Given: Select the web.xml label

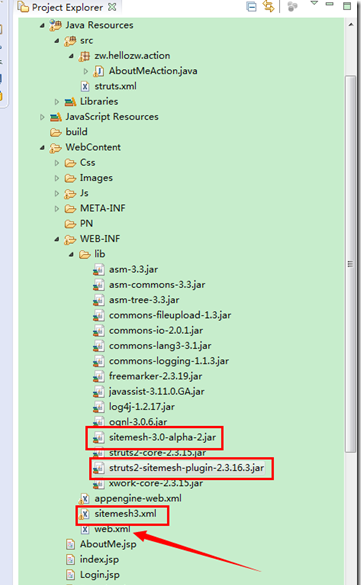Looking at the screenshot, I should coord(112,529).
